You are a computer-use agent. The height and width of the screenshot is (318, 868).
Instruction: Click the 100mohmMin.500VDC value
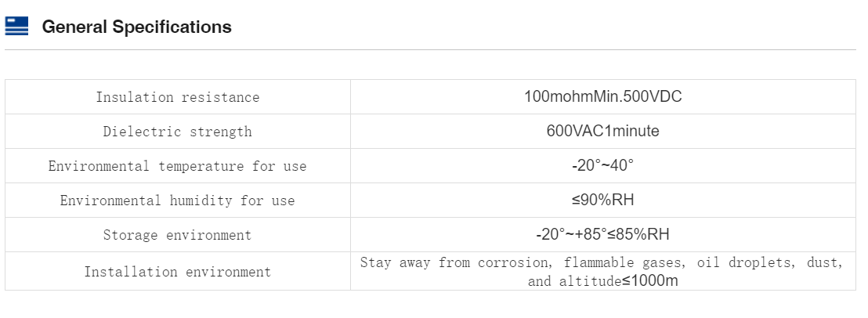click(x=602, y=97)
